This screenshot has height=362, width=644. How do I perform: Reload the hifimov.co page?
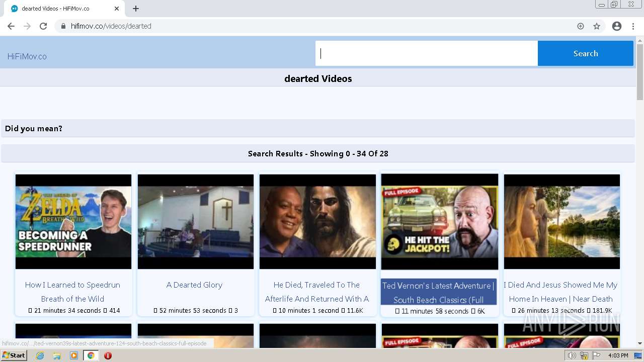pyautogui.click(x=43, y=26)
